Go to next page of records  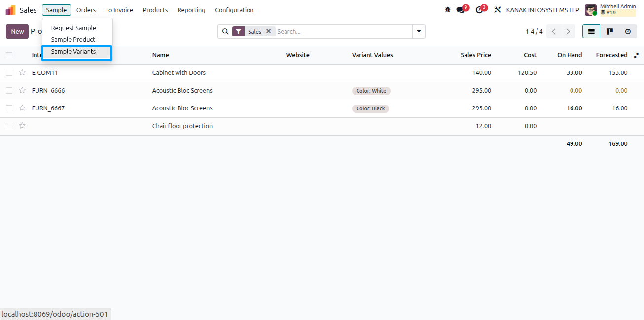(x=568, y=31)
